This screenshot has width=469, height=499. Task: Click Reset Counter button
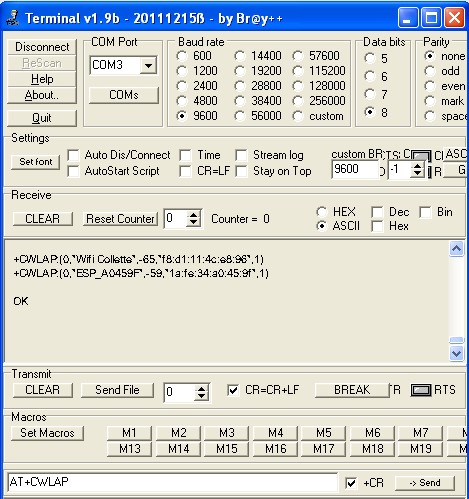coord(120,219)
